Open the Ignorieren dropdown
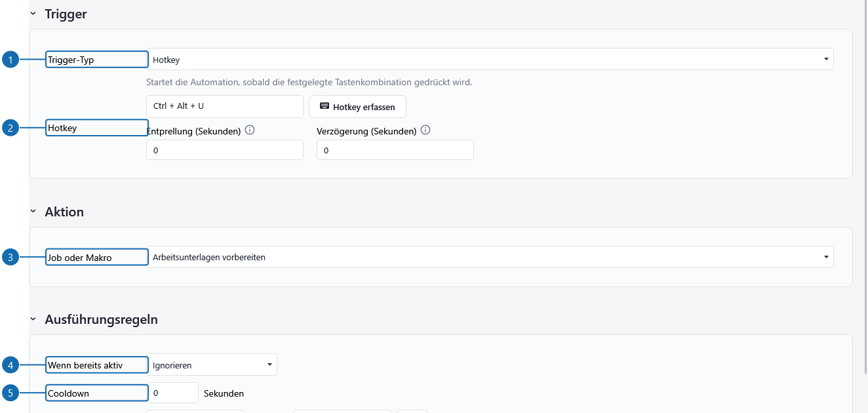Viewport: 868px width, 413px height. [212, 365]
